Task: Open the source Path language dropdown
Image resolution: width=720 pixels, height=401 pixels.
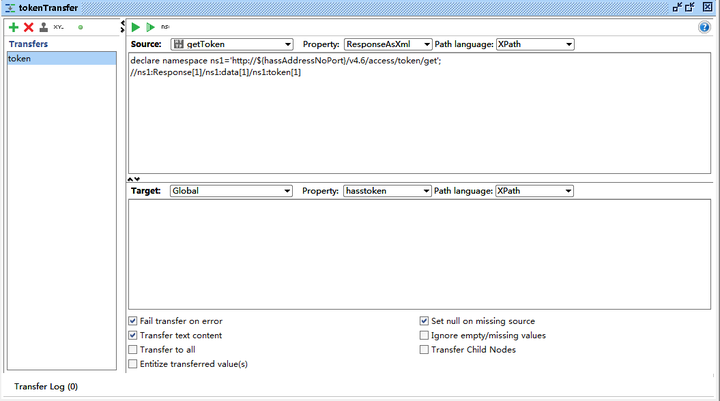Action: 535,44
